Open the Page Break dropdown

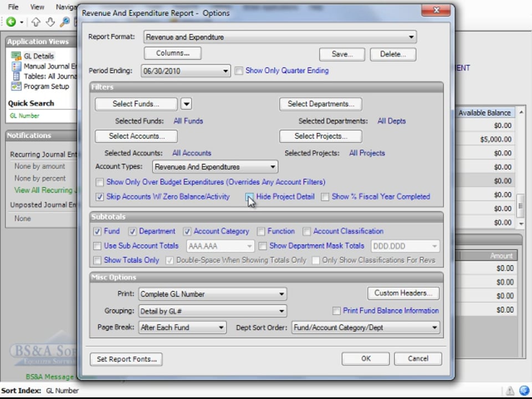tap(221, 328)
